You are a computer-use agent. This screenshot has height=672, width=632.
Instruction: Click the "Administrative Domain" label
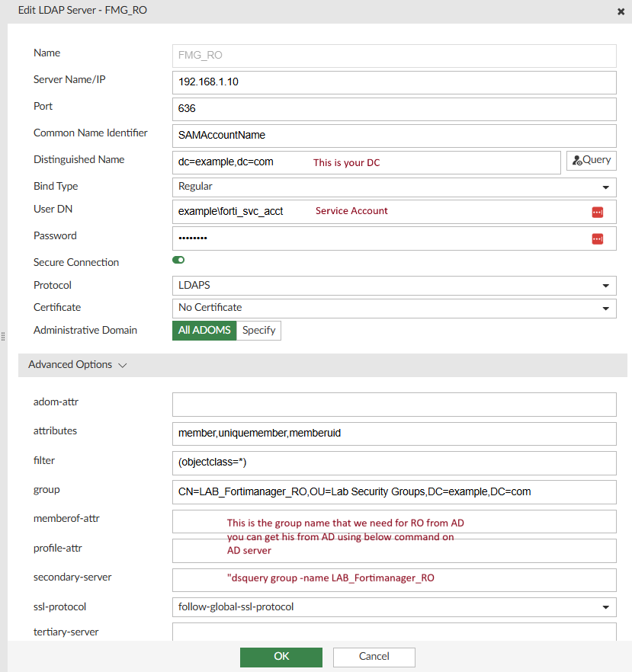click(85, 330)
